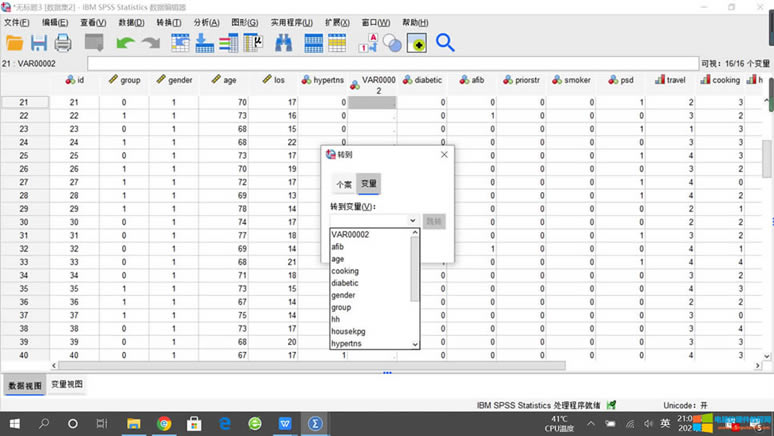Open Find with the binoculars icon
Screen dimensions: 774x436
(x=283, y=43)
